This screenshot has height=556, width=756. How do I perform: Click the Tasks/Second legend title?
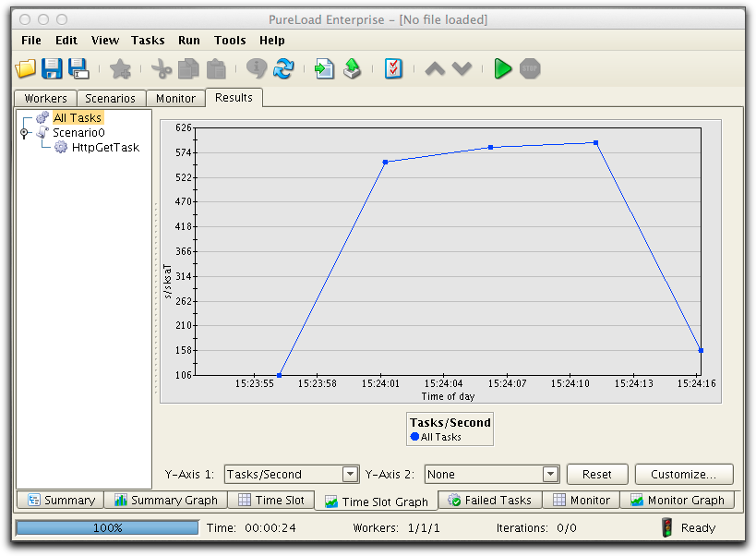450,422
